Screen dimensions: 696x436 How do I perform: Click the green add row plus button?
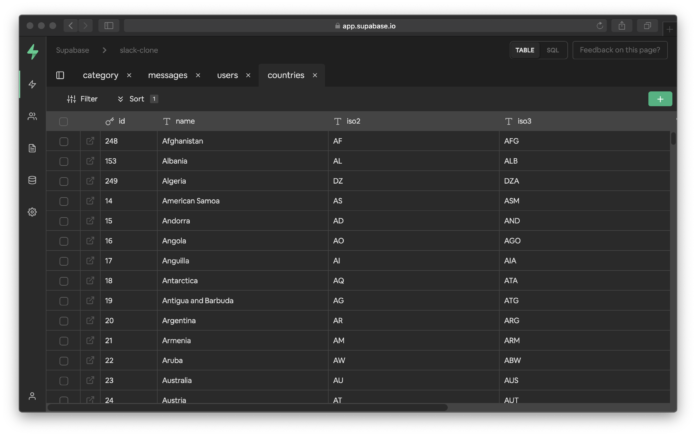coord(660,99)
